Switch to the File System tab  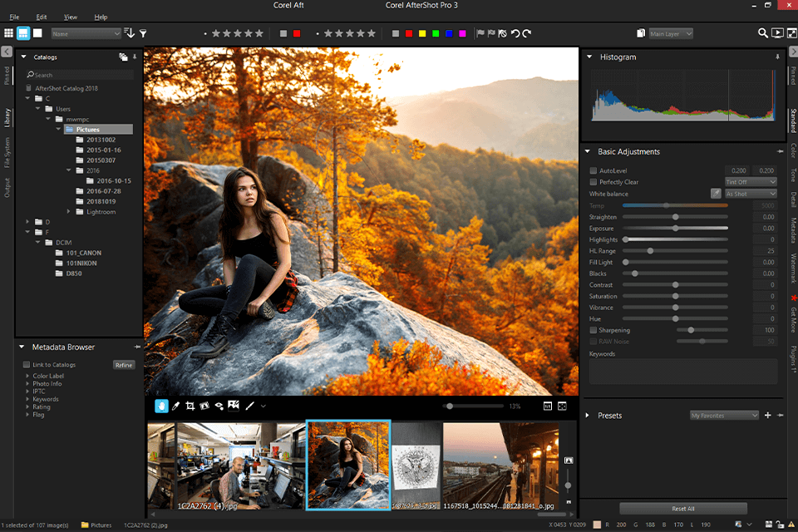coord(7,152)
